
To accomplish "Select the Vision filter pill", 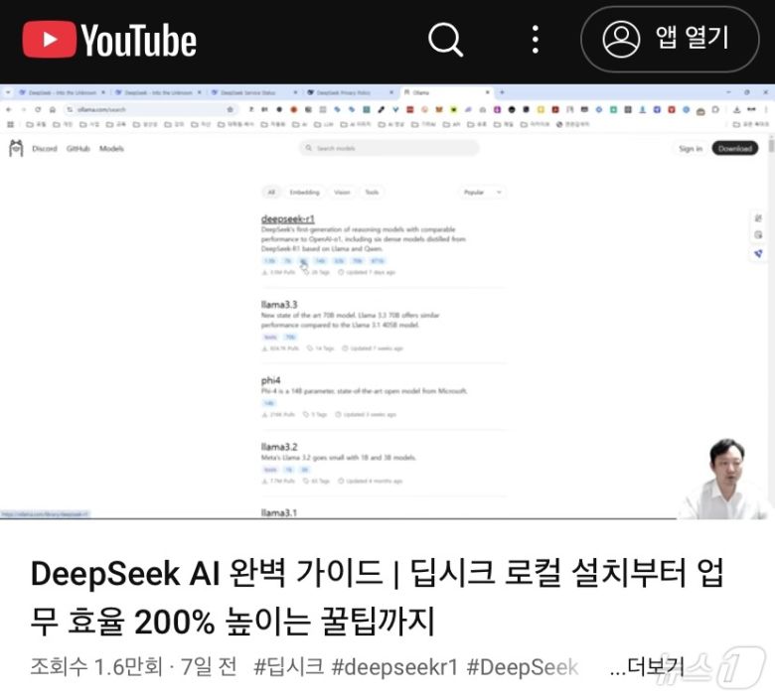I will (342, 192).
